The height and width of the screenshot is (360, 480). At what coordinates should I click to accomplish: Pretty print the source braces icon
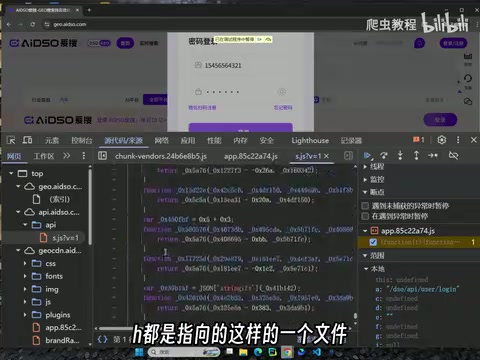(x=102, y=339)
